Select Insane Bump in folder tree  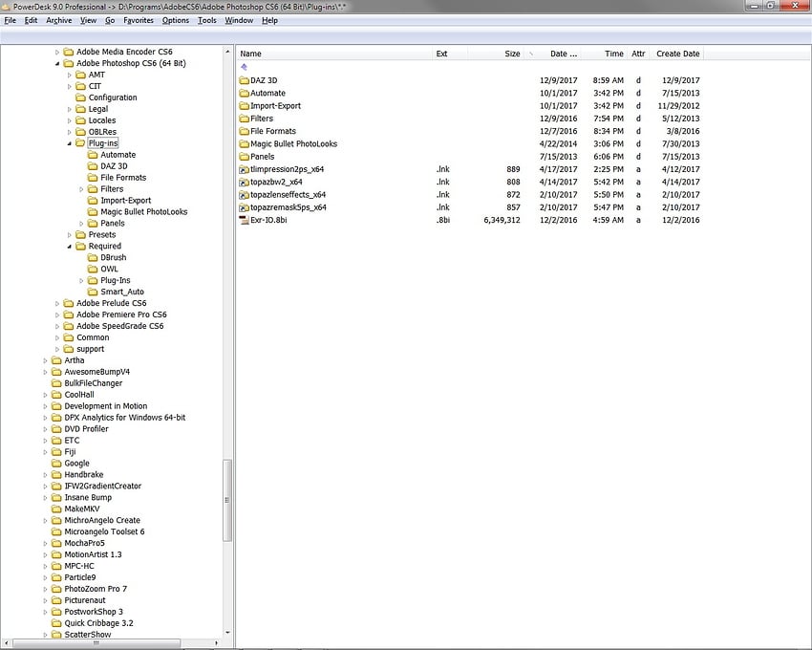click(x=88, y=498)
